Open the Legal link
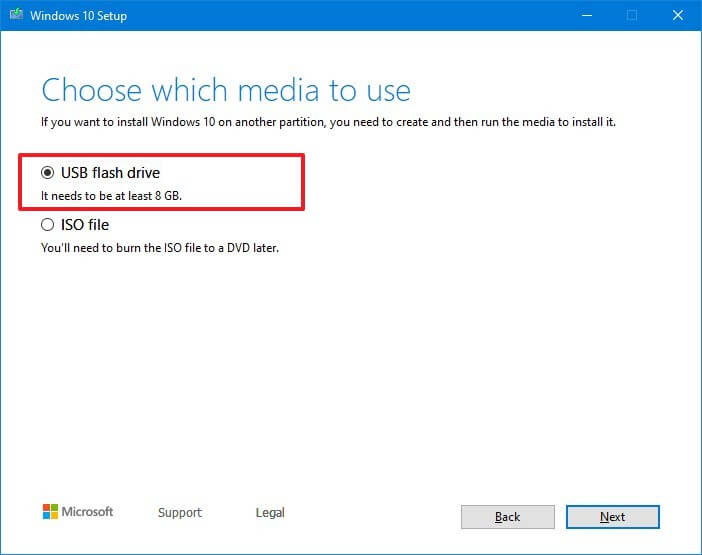 coord(270,513)
